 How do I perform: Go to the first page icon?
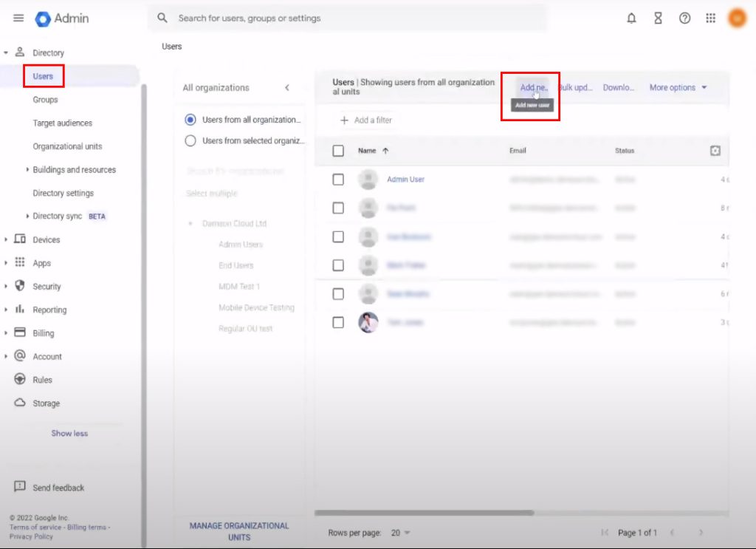[x=605, y=533]
